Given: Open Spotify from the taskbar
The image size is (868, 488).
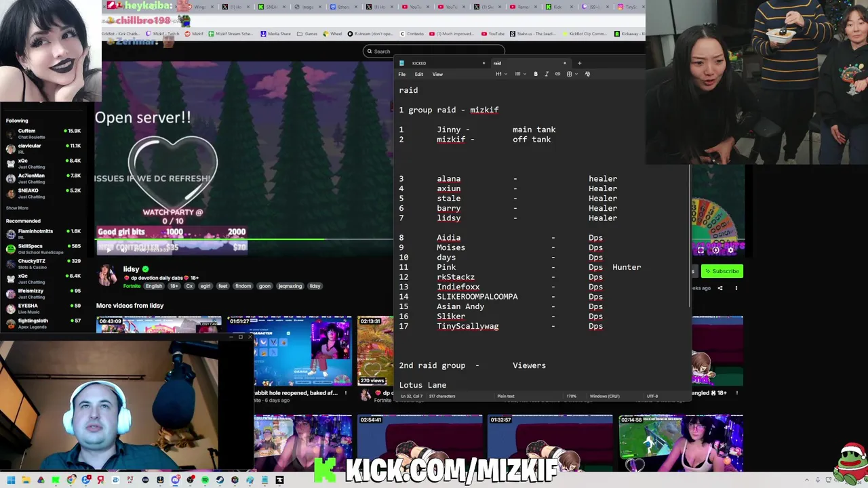Looking at the screenshot, I should pyautogui.click(x=205, y=480).
